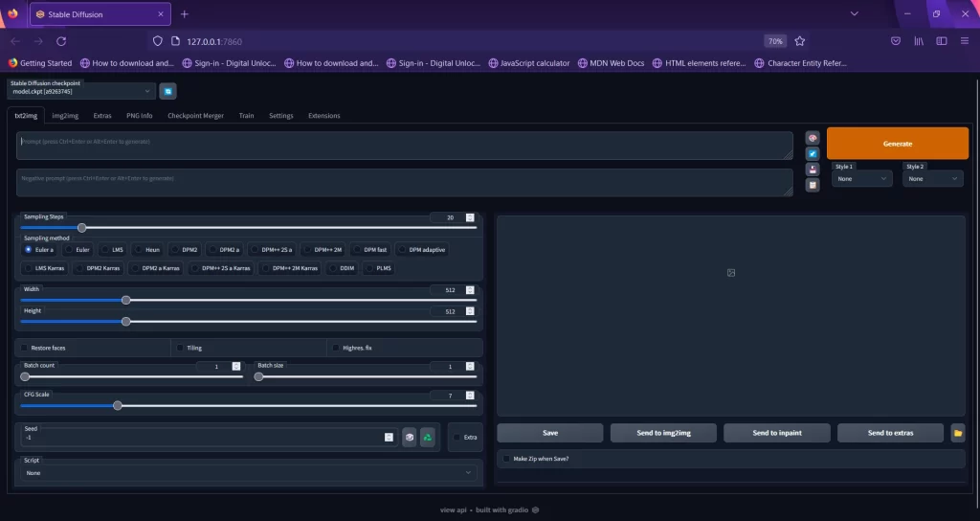The image size is (980, 521).
Task: Open the browser library icon
Action: point(919,41)
